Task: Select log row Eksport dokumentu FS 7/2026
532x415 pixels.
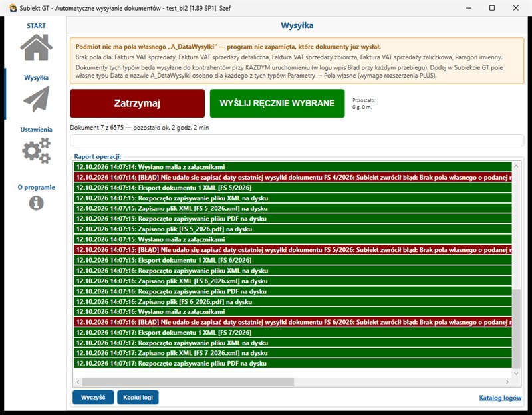Action: 293,333
